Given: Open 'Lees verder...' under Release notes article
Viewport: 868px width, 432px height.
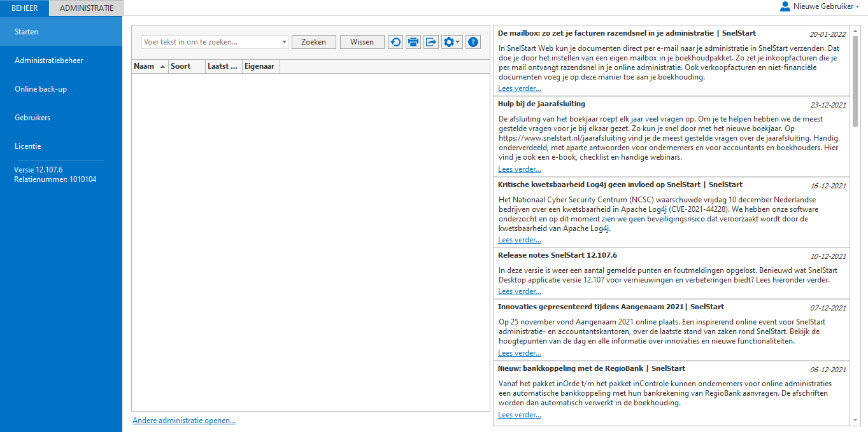Looking at the screenshot, I should tap(520, 291).
